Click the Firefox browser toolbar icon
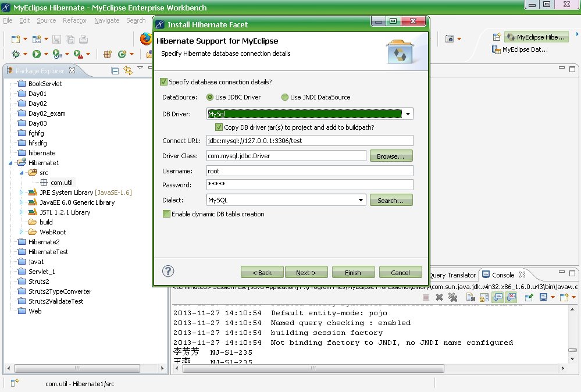This screenshot has width=581, height=392. [x=145, y=39]
